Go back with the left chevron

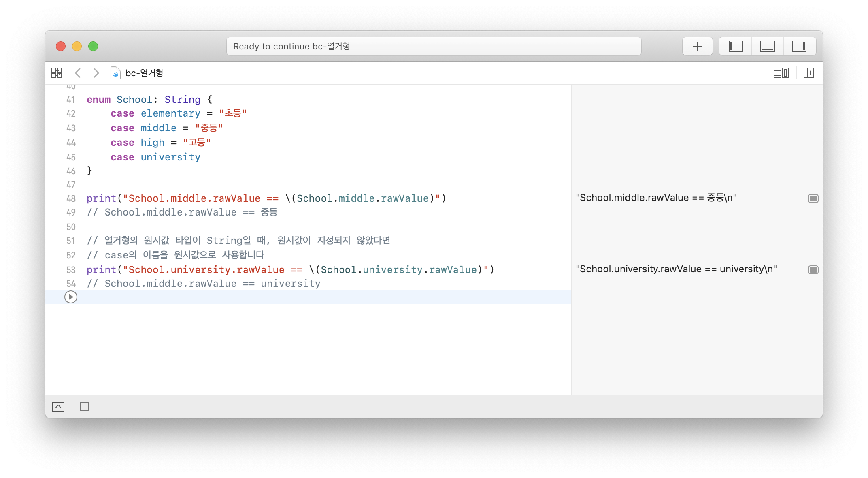[x=78, y=73]
